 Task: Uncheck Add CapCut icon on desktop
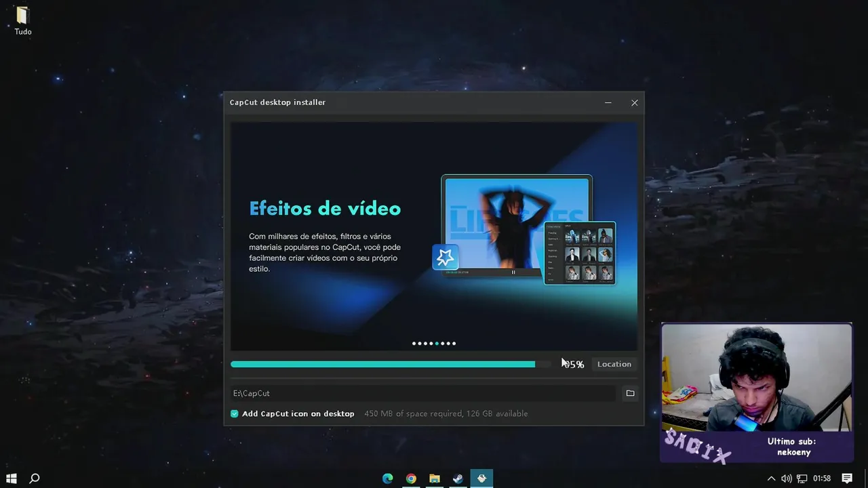[235, 413]
